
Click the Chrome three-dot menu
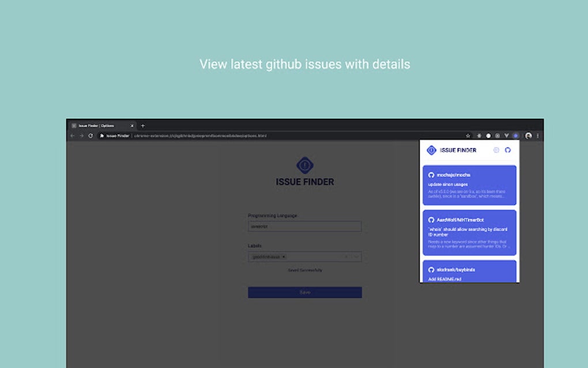tap(538, 136)
